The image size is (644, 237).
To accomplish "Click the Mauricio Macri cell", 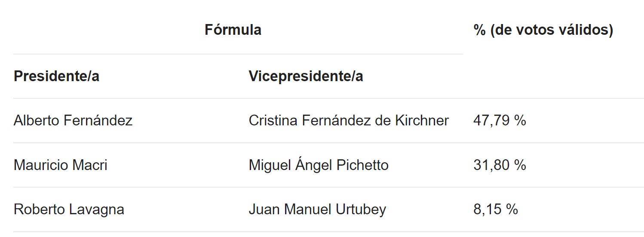I will [60, 165].
